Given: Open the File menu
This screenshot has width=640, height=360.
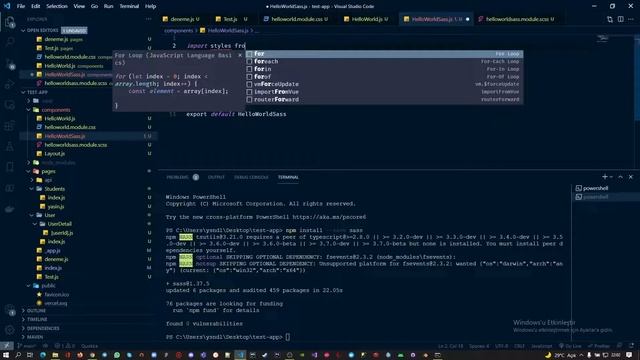Looking at the screenshot, I should pos(21,6).
